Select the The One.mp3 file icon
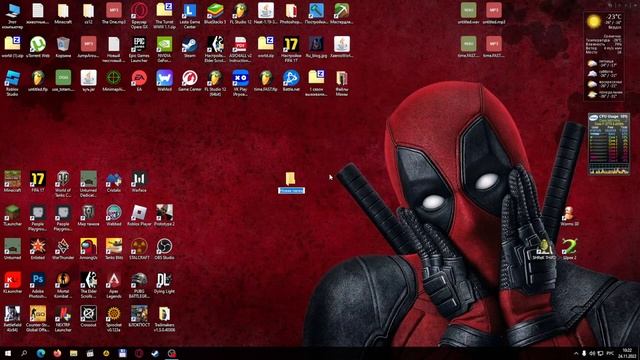640x360 pixels. coord(114,13)
